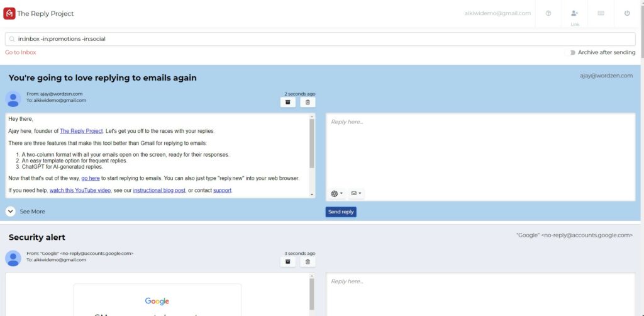The width and height of the screenshot is (644, 316).
Task: Click Send reply button
Action: coord(341,212)
